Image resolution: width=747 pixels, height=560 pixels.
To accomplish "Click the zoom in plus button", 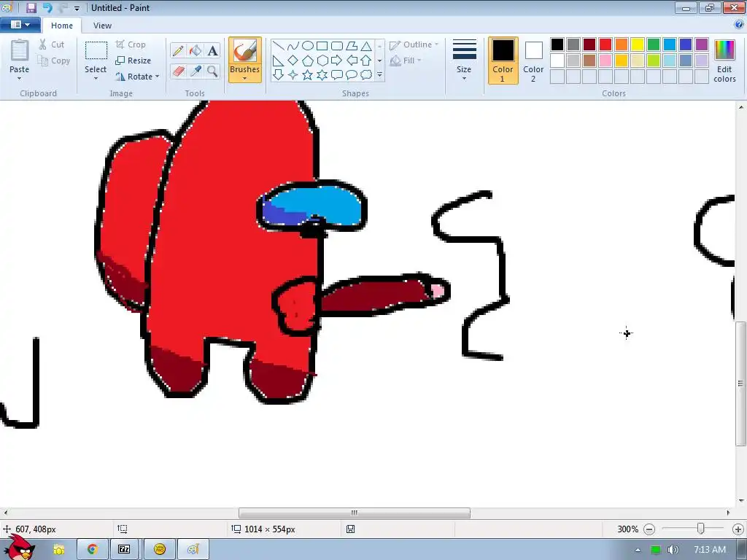I will click(x=738, y=529).
